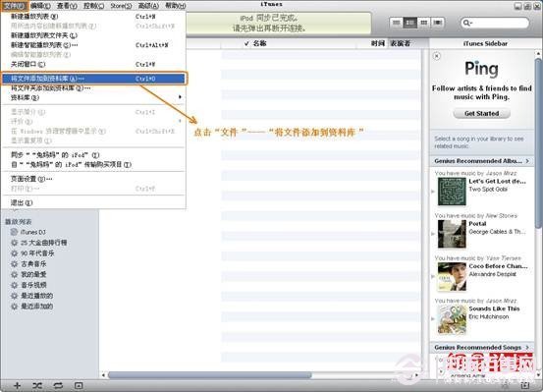543x392 pixels.
Task: Click the Sounds Like This title link
Action: pyautogui.click(x=494, y=308)
